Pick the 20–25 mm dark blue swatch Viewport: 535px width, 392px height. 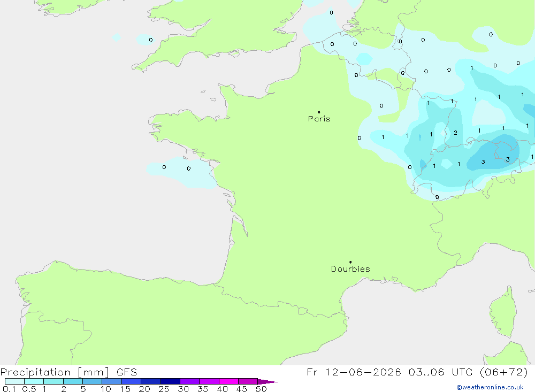pos(151,381)
